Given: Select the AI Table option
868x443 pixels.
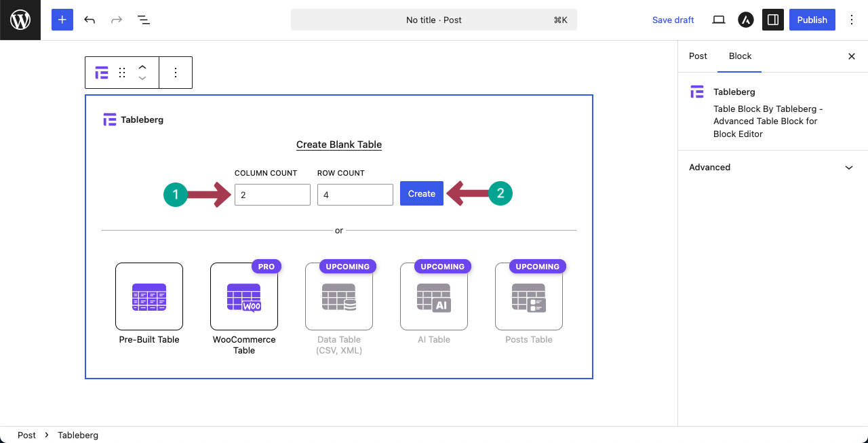Looking at the screenshot, I should (434, 296).
